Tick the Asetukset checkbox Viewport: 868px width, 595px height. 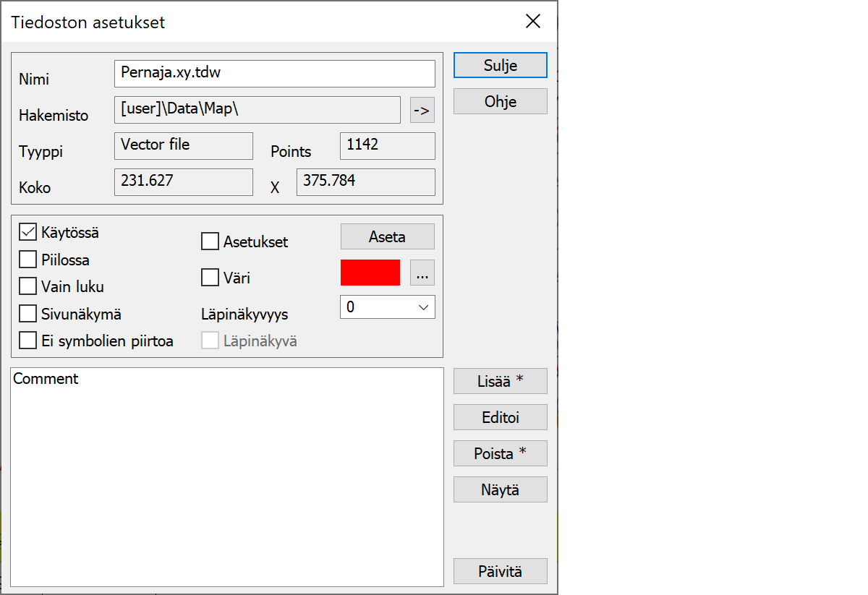click(210, 241)
